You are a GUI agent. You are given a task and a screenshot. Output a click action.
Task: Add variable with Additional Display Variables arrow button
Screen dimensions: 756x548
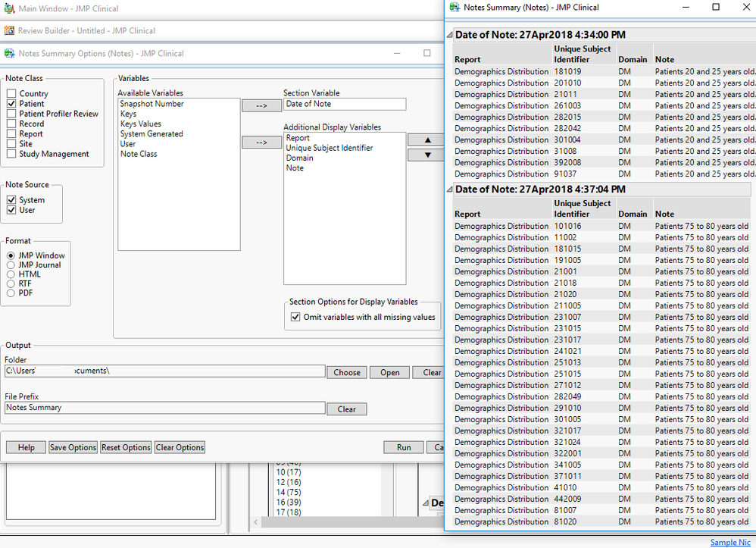tap(261, 142)
